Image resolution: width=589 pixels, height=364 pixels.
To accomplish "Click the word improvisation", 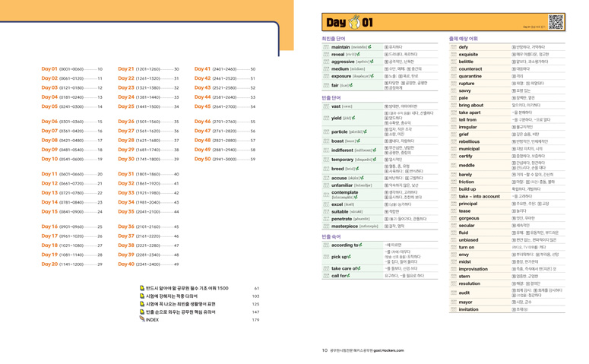I will [x=473, y=269].
